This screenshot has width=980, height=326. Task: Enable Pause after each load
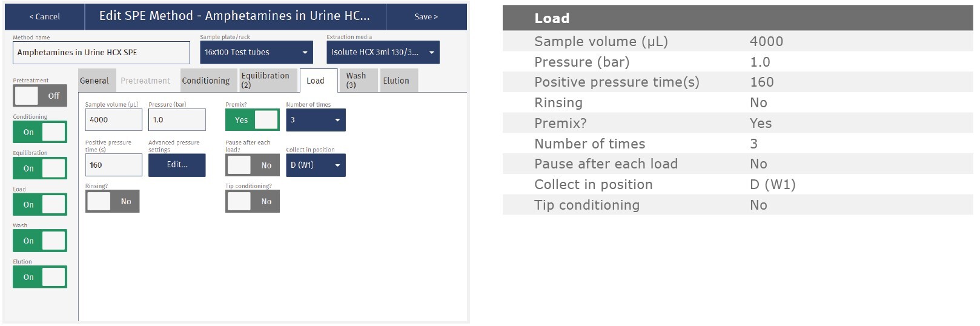(252, 165)
